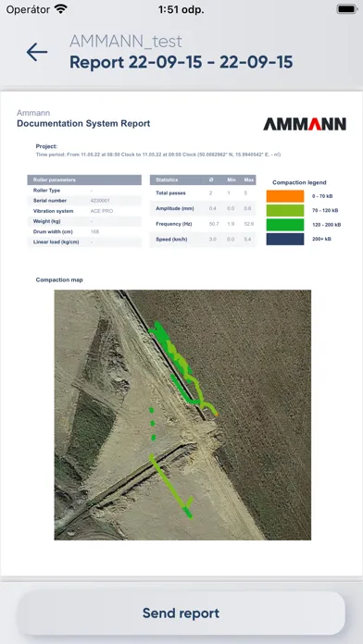Click the Report 22-09-15 - 22-09-15 title
The image size is (363, 644).
tap(181, 62)
